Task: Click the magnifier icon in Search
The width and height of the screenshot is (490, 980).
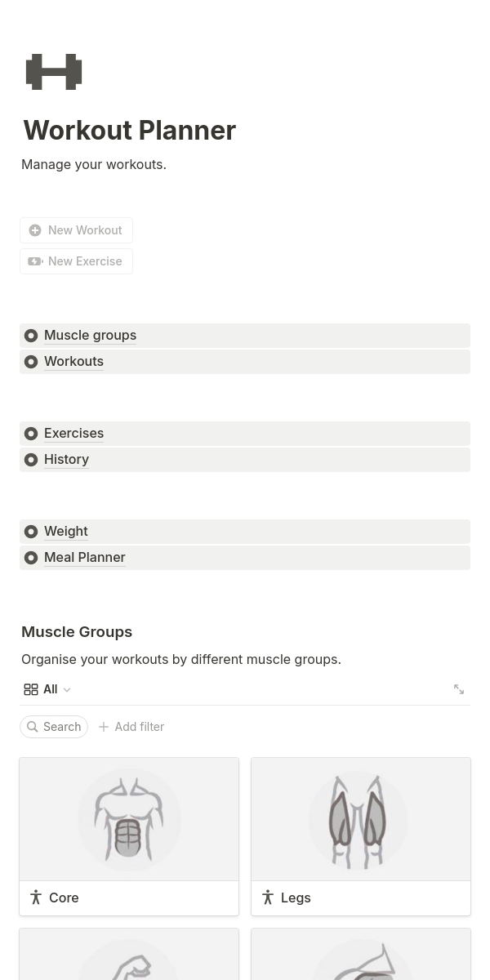Action: click(33, 727)
